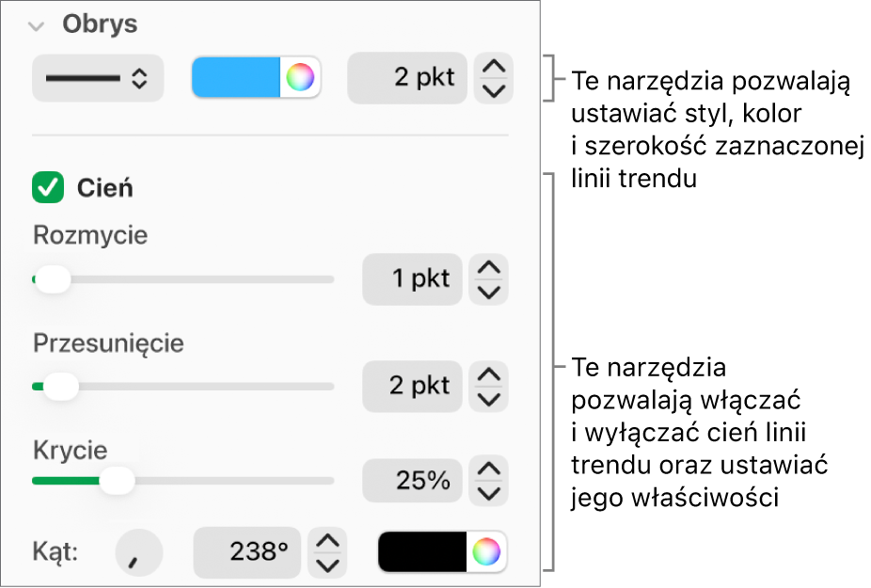Click the Przesunięcie slider handle

pyautogui.click(x=61, y=387)
